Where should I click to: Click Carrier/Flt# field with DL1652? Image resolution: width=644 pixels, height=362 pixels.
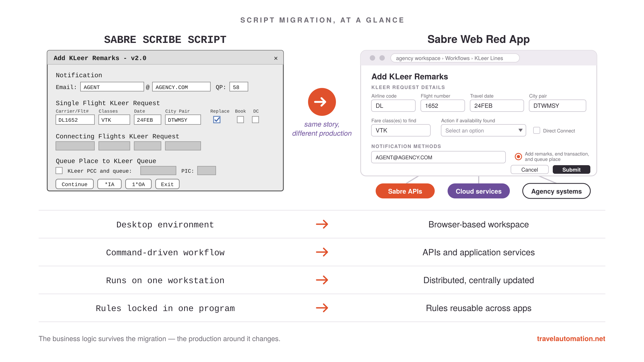tap(75, 120)
